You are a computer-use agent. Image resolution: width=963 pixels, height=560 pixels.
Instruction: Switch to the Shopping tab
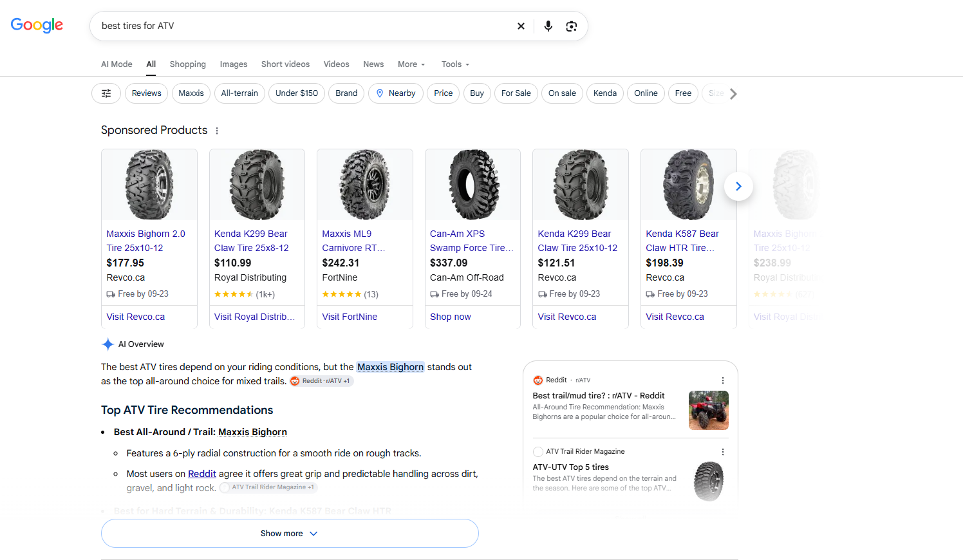click(x=188, y=64)
